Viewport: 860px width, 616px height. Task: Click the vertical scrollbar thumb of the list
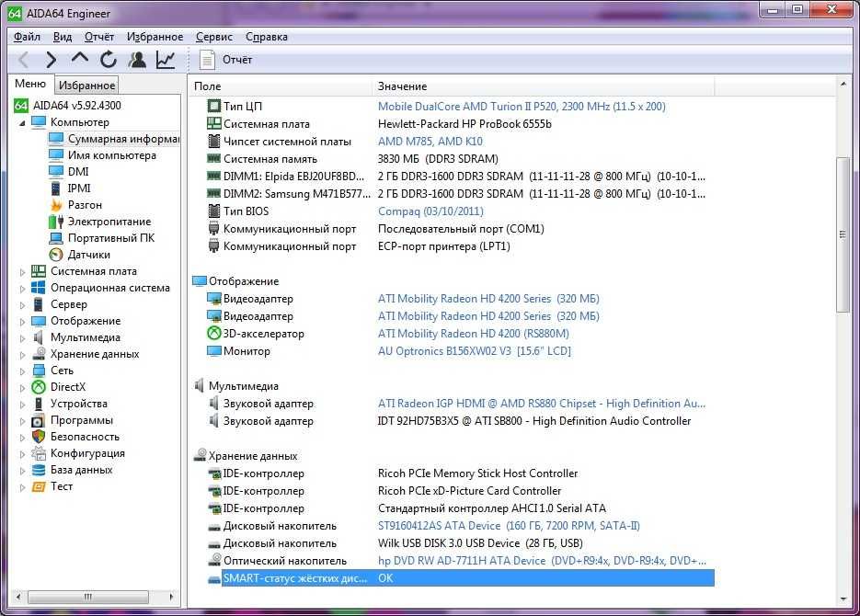tap(843, 234)
